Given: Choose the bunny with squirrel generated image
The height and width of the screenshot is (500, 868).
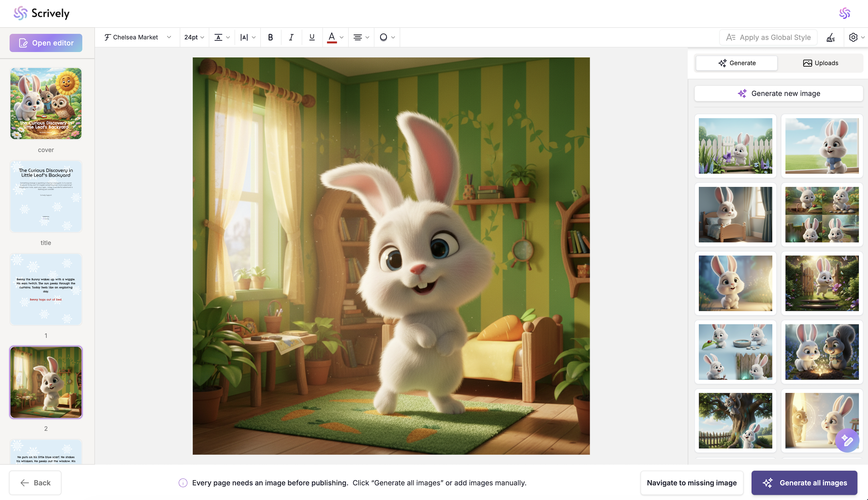Looking at the screenshot, I should [x=822, y=352].
